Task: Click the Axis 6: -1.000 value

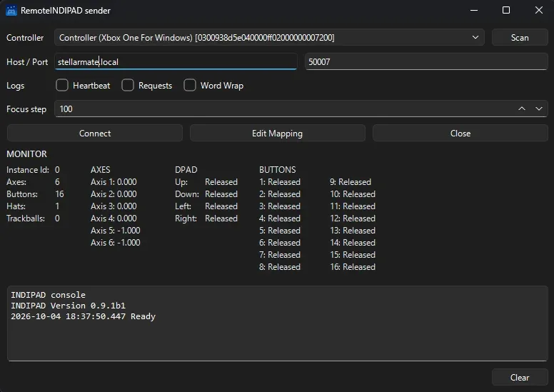Action: coord(115,243)
